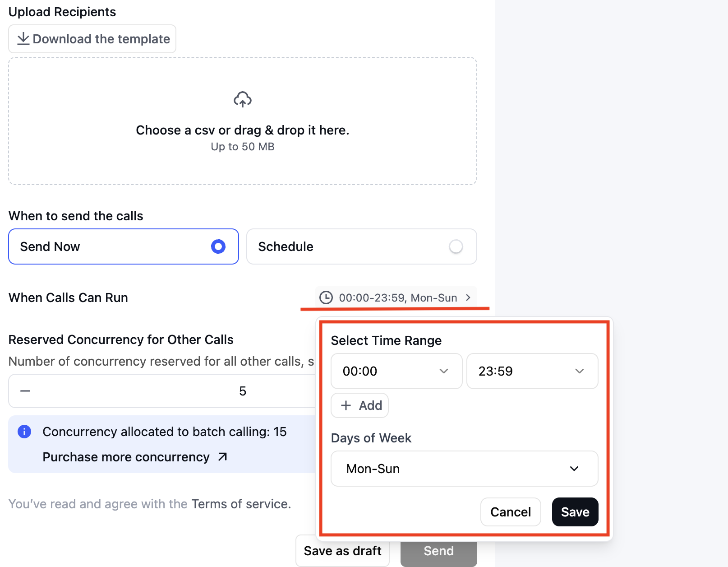
Task: Click the download arrow icon
Action: pos(23,39)
